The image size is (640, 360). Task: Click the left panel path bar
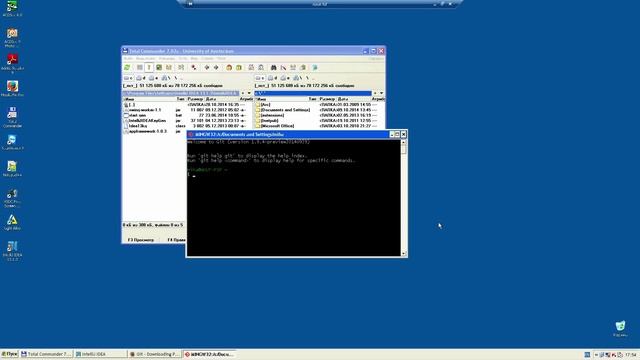pyautogui.click(x=181, y=93)
